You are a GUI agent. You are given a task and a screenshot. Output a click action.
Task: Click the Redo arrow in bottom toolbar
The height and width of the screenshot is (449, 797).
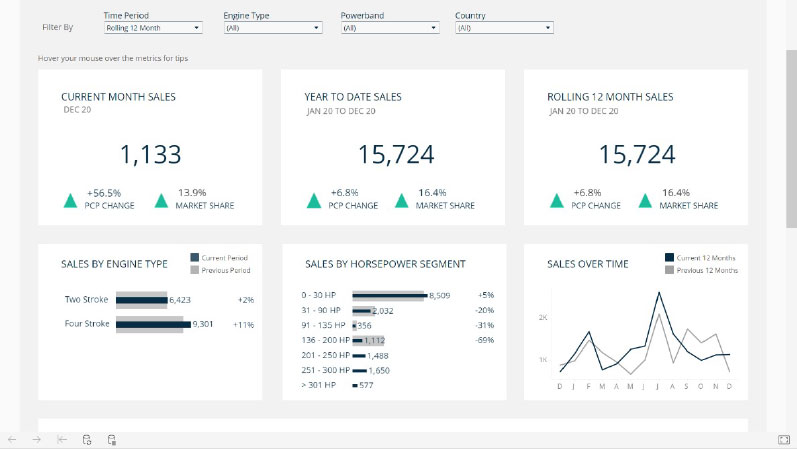pyautogui.click(x=37, y=439)
